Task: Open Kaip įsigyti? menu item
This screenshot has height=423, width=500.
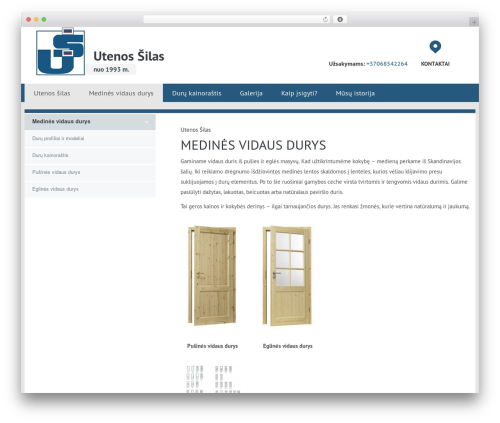Action: click(299, 93)
